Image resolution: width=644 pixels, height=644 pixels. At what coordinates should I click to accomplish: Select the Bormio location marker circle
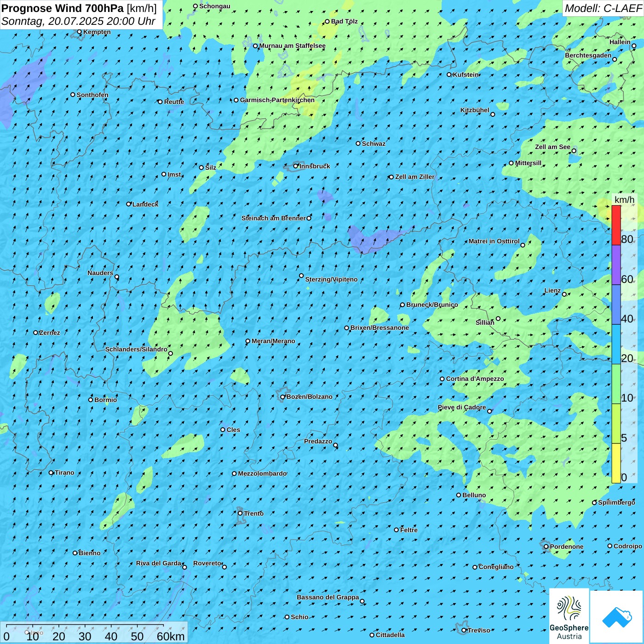coord(91,400)
